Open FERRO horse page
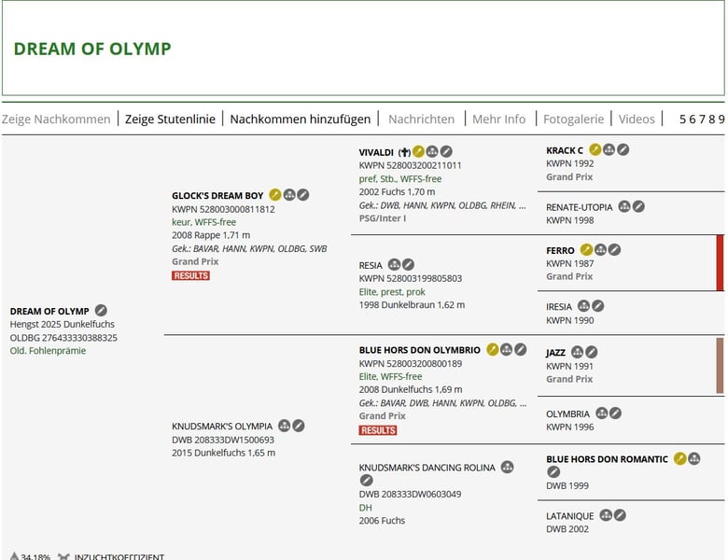 (x=560, y=251)
